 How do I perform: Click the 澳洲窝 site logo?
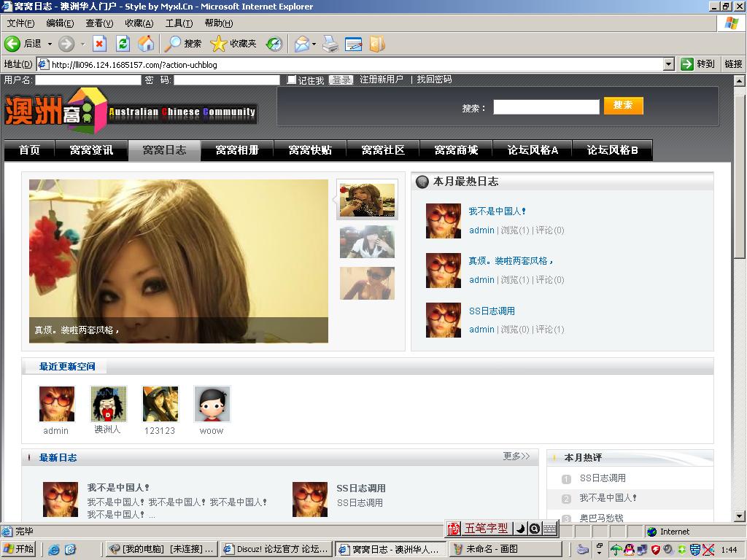click(x=131, y=110)
